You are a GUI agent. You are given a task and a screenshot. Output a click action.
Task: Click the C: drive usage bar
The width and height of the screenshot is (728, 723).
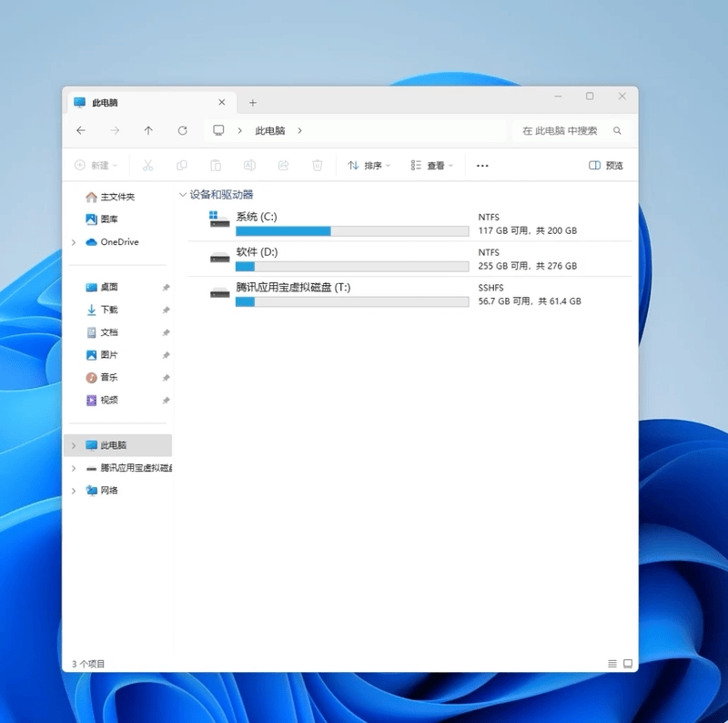pos(352,231)
